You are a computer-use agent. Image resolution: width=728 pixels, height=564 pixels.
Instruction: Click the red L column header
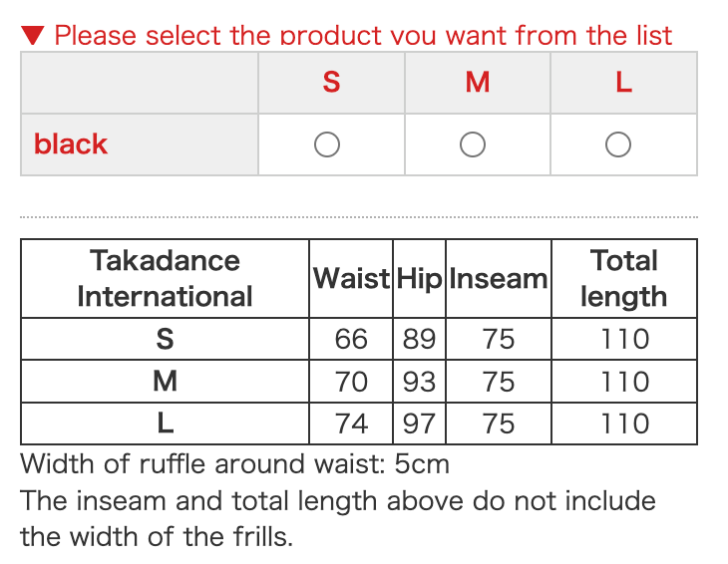point(623,83)
